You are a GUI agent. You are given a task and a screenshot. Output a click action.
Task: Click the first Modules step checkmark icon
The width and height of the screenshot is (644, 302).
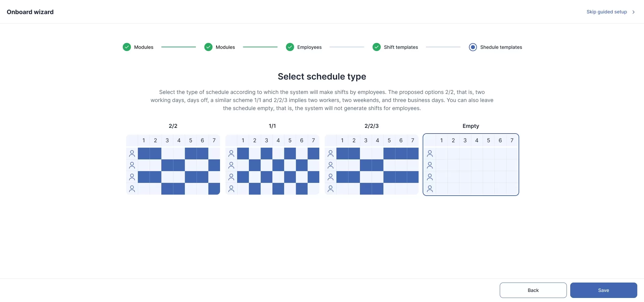click(x=127, y=47)
